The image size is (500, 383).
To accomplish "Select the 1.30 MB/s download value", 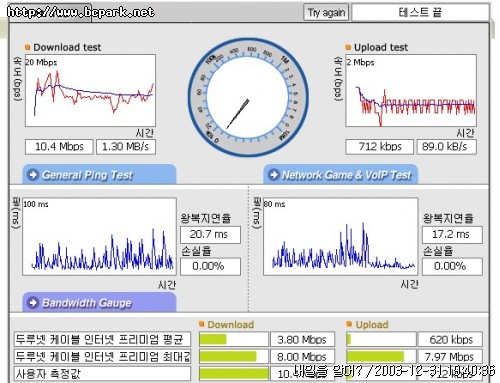I will (126, 147).
